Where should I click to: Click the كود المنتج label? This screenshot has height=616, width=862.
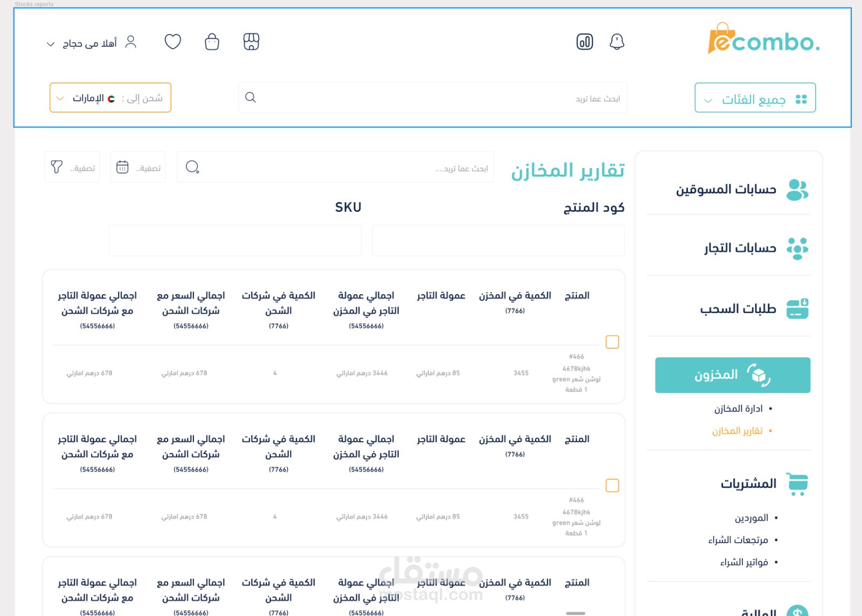pos(594,207)
